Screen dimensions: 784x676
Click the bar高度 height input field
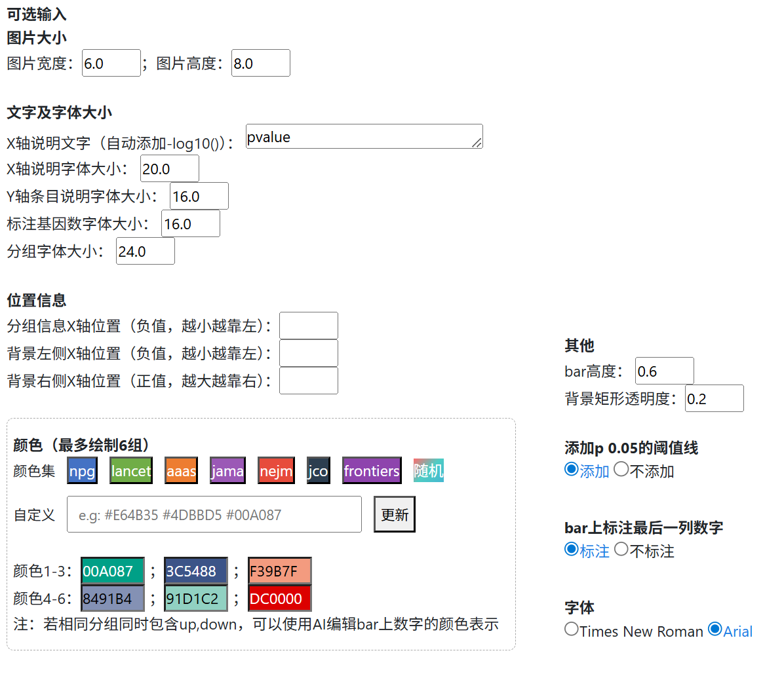coord(664,370)
